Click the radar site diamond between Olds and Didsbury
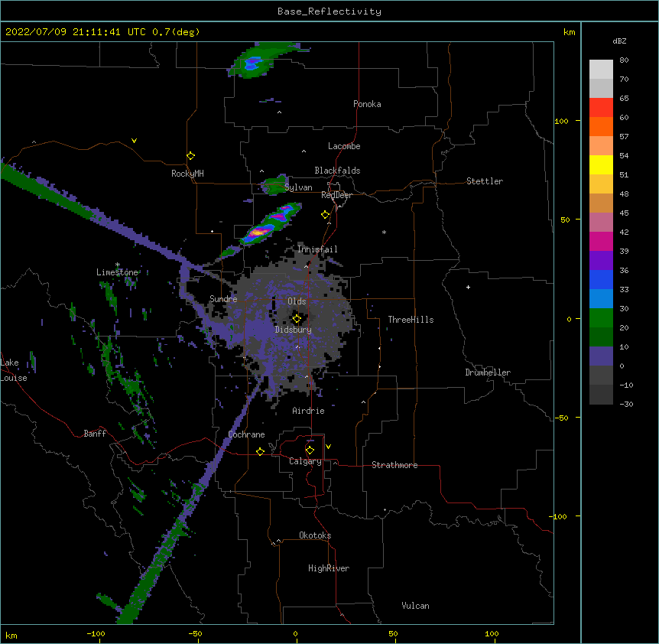The image size is (659, 644). tap(297, 319)
